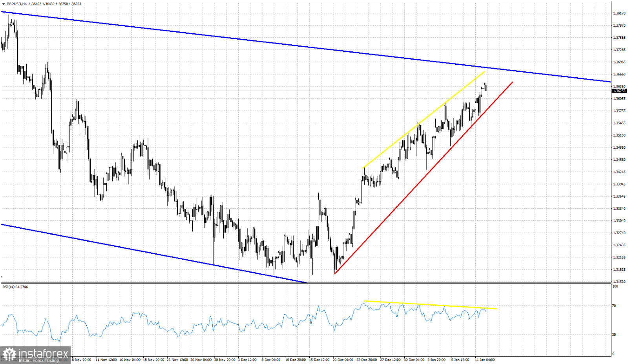Click the 16 Nov 04:00 time label
This screenshot has width=628, height=364.
click(x=130, y=360)
